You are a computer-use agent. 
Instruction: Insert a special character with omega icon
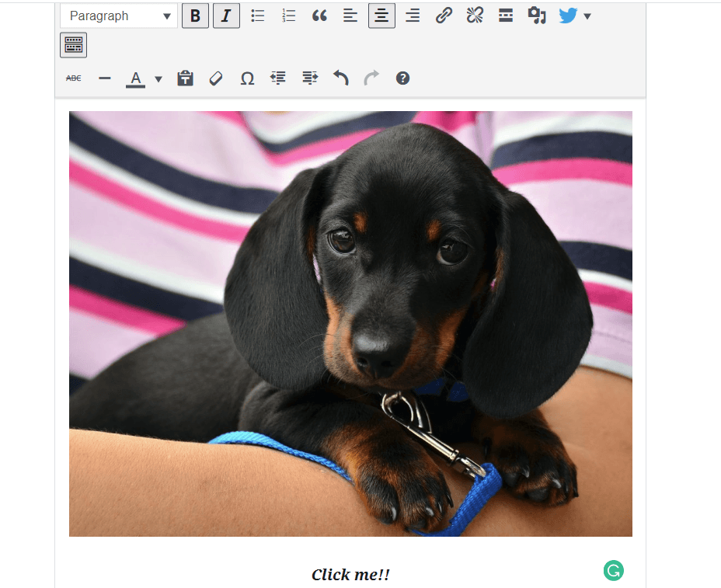[x=247, y=78]
